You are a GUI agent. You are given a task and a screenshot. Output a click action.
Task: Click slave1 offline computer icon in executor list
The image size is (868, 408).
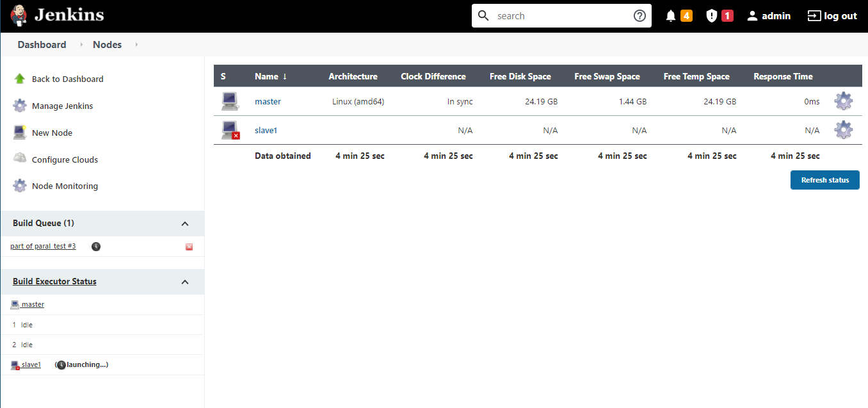click(15, 365)
